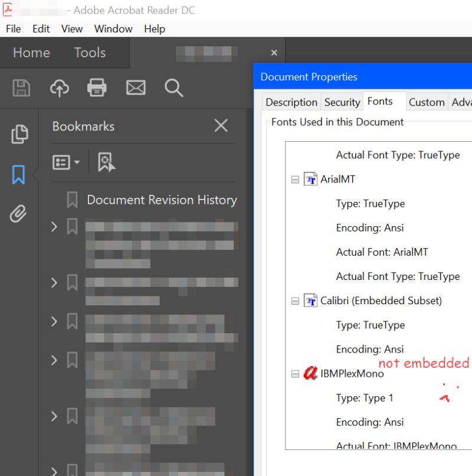Open the Help menu

click(x=155, y=28)
